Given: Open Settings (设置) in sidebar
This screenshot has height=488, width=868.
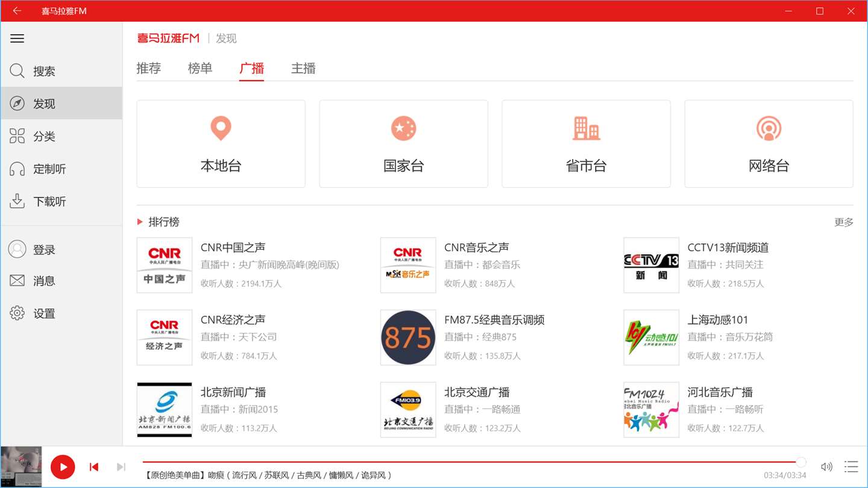Looking at the screenshot, I should tap(61, 313).
